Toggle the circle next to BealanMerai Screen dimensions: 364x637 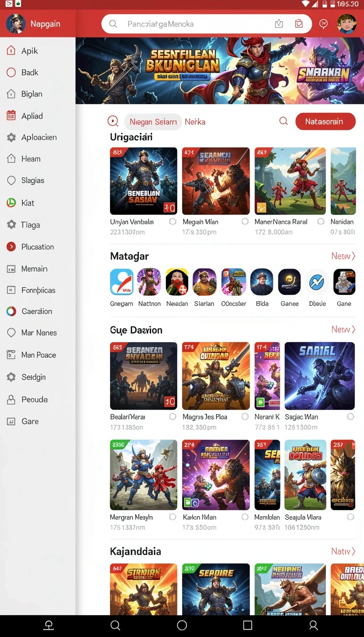pyautogui.click(x=173, y=417)
